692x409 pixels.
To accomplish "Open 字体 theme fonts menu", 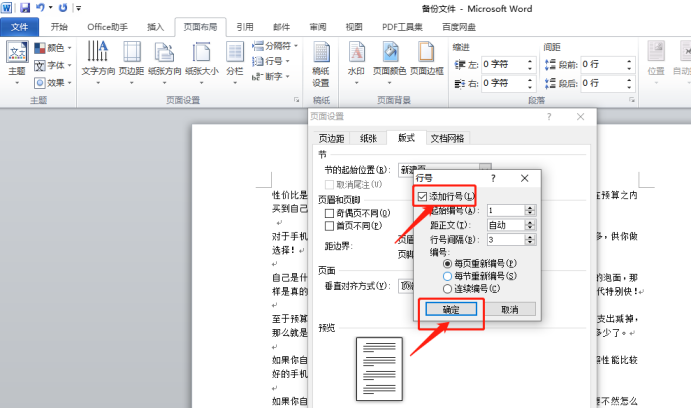I will [53, 65].
